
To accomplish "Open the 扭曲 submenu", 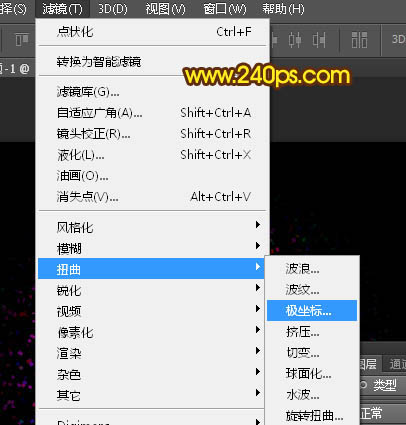I will click(x=151, y=269).
